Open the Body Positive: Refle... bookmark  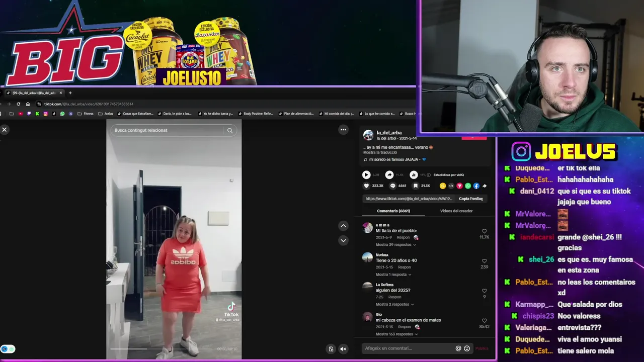coord(256,114)
